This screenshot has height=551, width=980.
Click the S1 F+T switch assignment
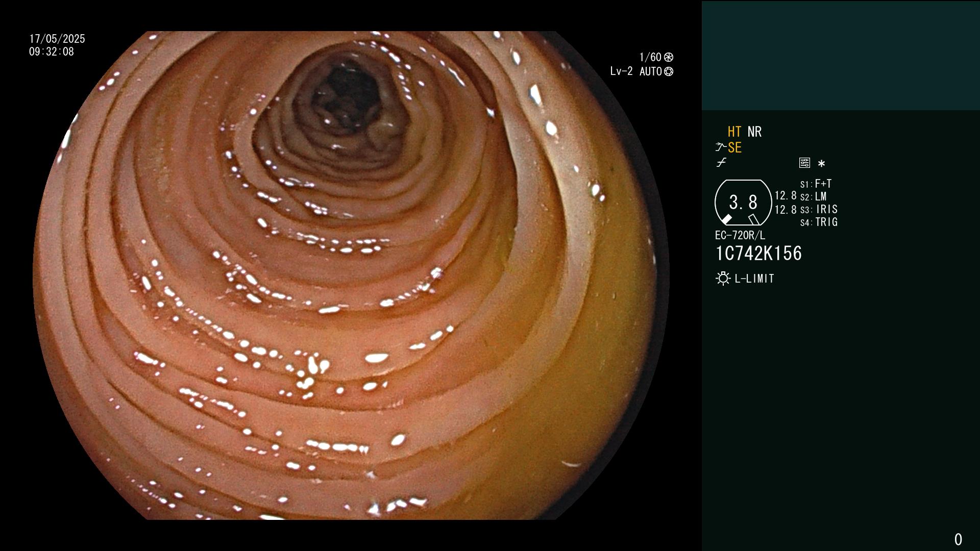pos(816,184)
